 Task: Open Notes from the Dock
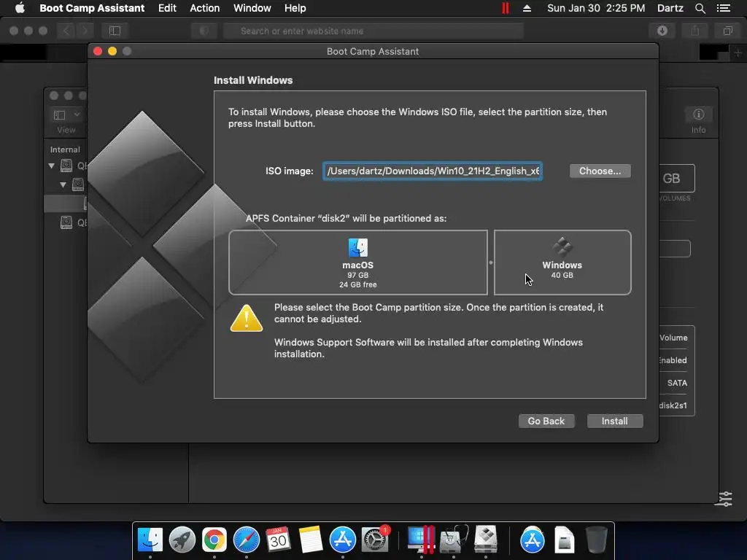coord(311,540)
